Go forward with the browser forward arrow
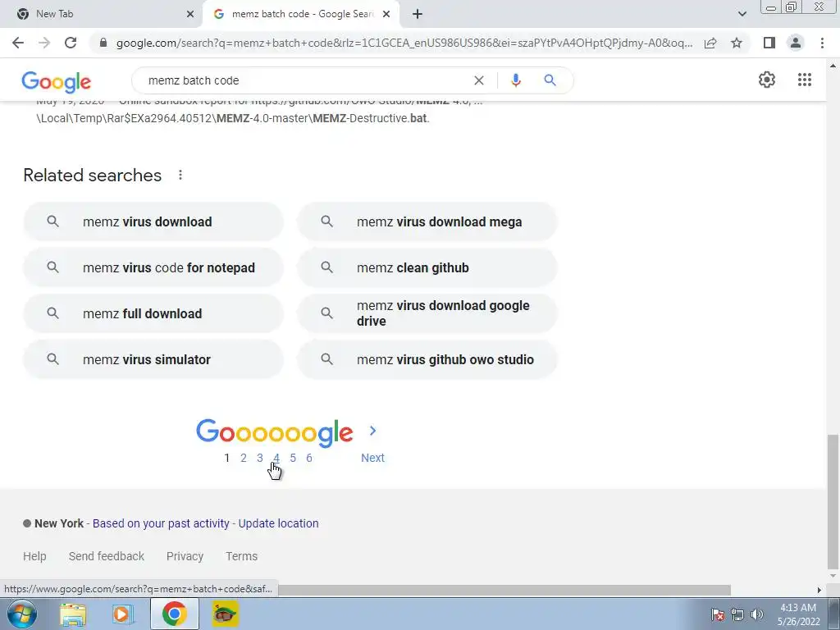Image resolution: width=840 pixels, height=630 pixels. [x=44, y=43]
